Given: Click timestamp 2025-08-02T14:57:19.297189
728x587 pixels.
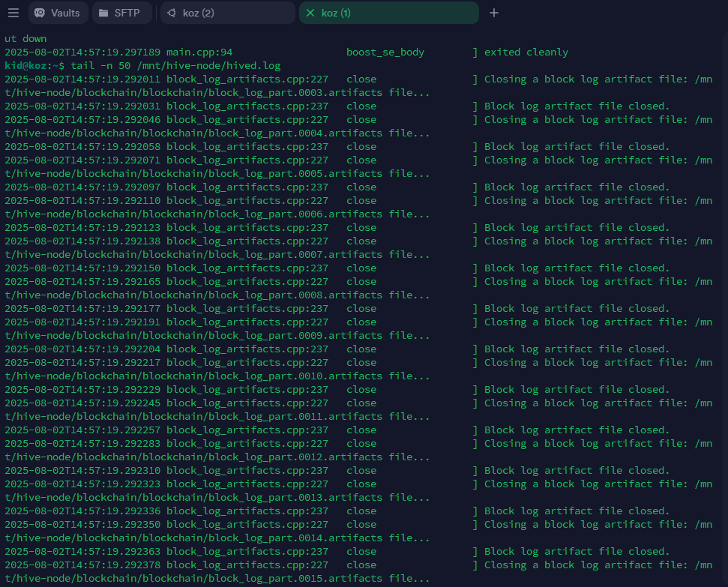Looking at the screenshot, I should point(82,52).
